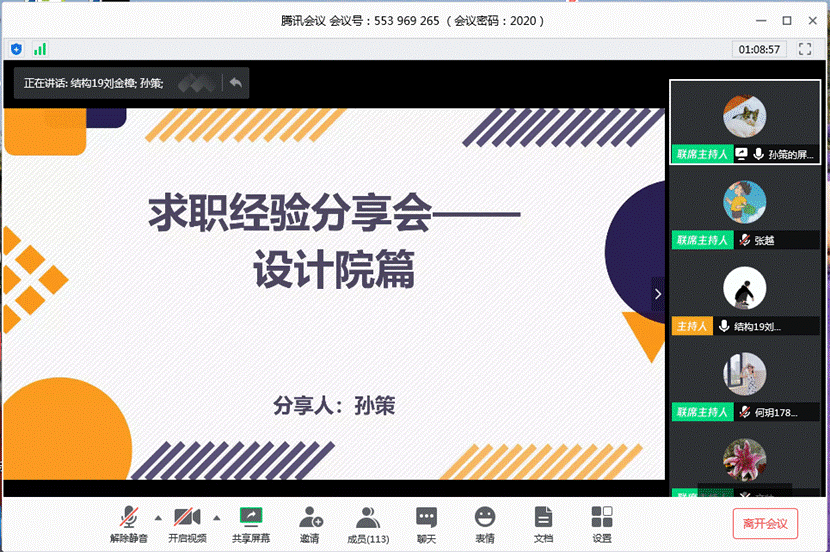The height and width of the screenshot is (552, 830).
Task: Collapse participant video sidebar with chevron
Action: [658, 293]
